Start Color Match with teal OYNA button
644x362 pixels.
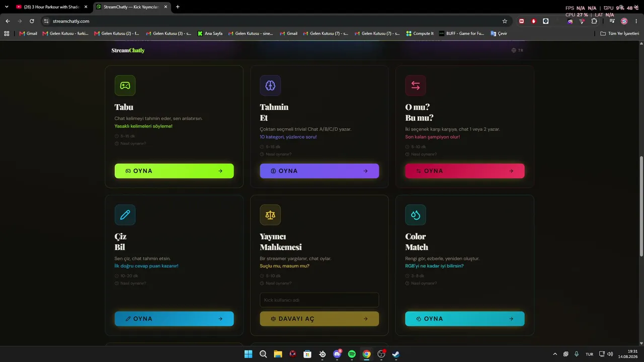coord(465,319)
